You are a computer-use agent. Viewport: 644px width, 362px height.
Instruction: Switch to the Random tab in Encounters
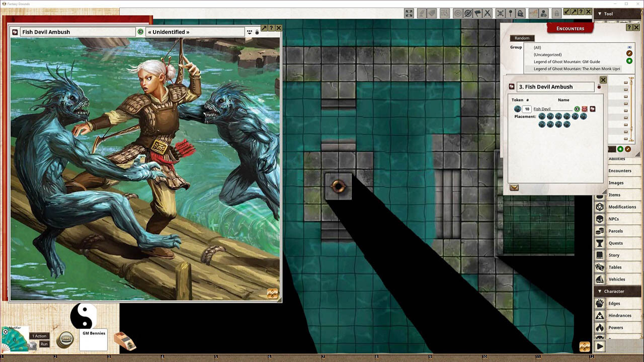522,38
